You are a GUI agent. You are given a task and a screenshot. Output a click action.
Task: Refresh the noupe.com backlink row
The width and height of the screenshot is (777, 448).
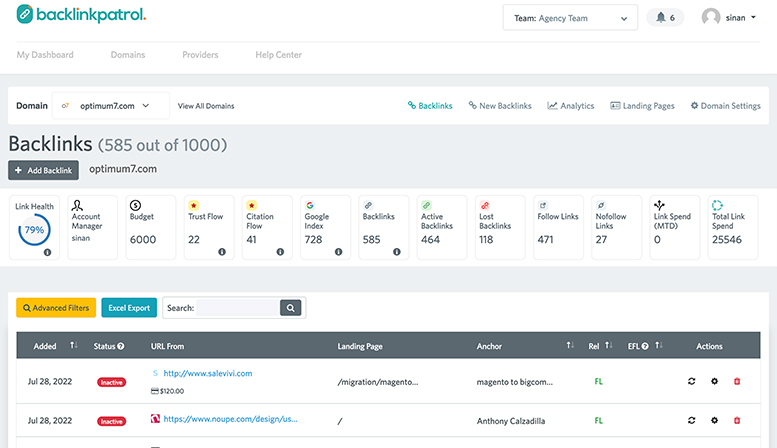pos(692,420)
